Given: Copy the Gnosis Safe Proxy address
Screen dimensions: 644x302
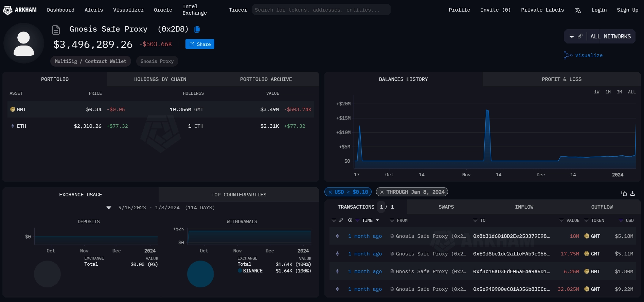Looking at the screenshot, I should pyautogui.click(x=197, y=29).
